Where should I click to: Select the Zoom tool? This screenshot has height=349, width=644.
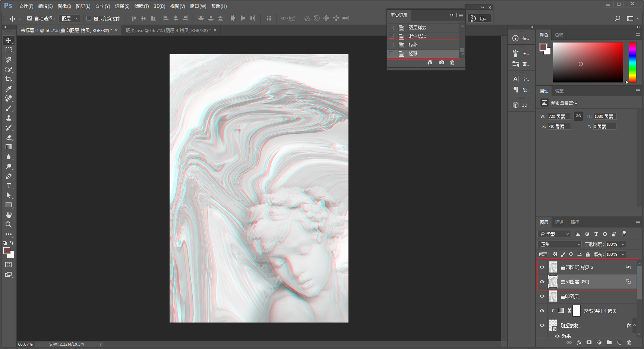[x=9, y=224]
